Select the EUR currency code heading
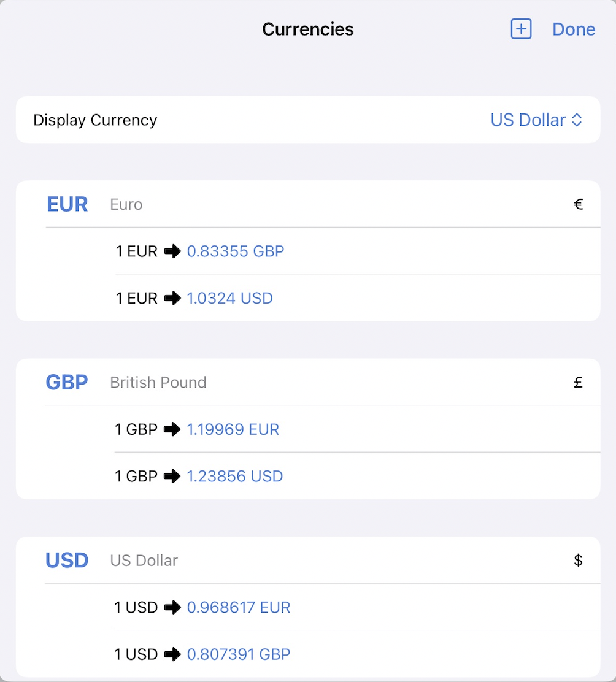Screen dimensions: 616x682 point(67,204)
